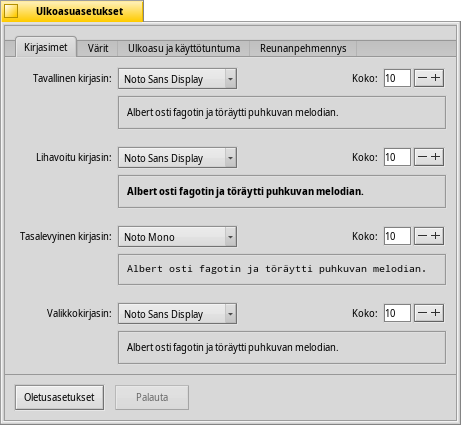Click the Koko size field for Tavallinen kirjasin
461x425 pixels.
[x=397, y=78]
